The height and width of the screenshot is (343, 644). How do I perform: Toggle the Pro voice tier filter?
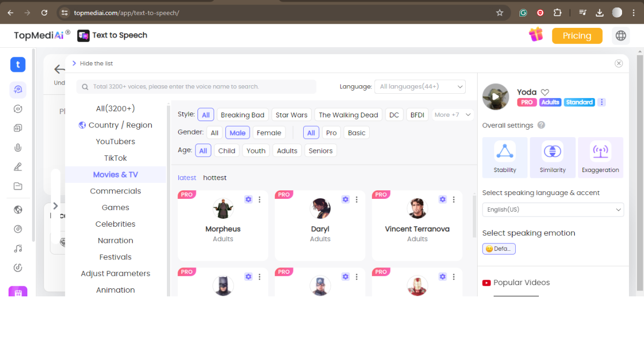point(331,133)
